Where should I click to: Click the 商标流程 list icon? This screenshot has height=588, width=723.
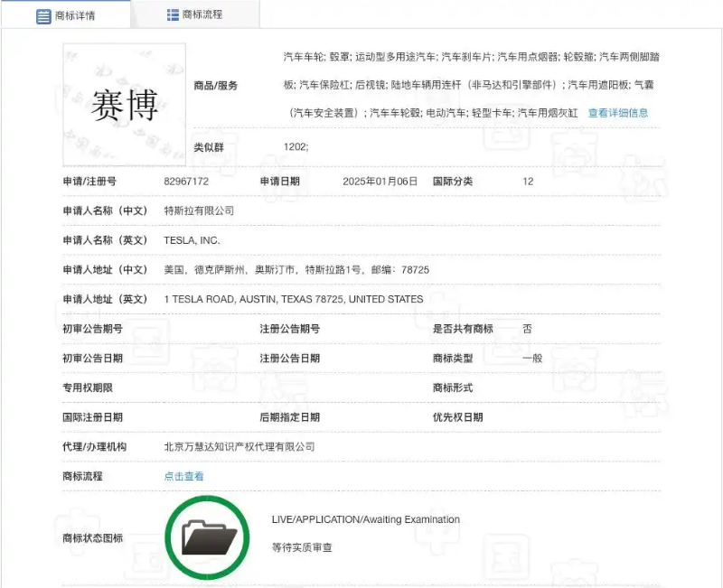tap(173, 14)
